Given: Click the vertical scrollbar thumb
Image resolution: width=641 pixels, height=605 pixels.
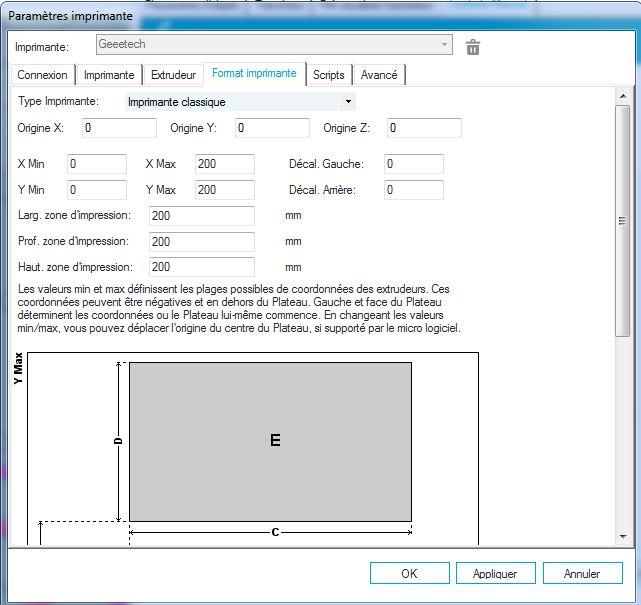Looking at the screenshot, I should [x=623, y=221].
